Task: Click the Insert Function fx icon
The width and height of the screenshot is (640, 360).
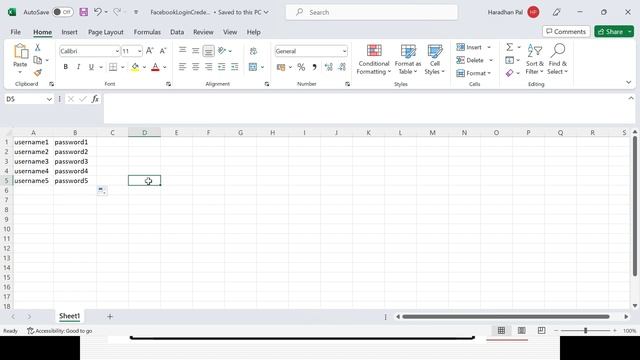Action: coord(95,99)
